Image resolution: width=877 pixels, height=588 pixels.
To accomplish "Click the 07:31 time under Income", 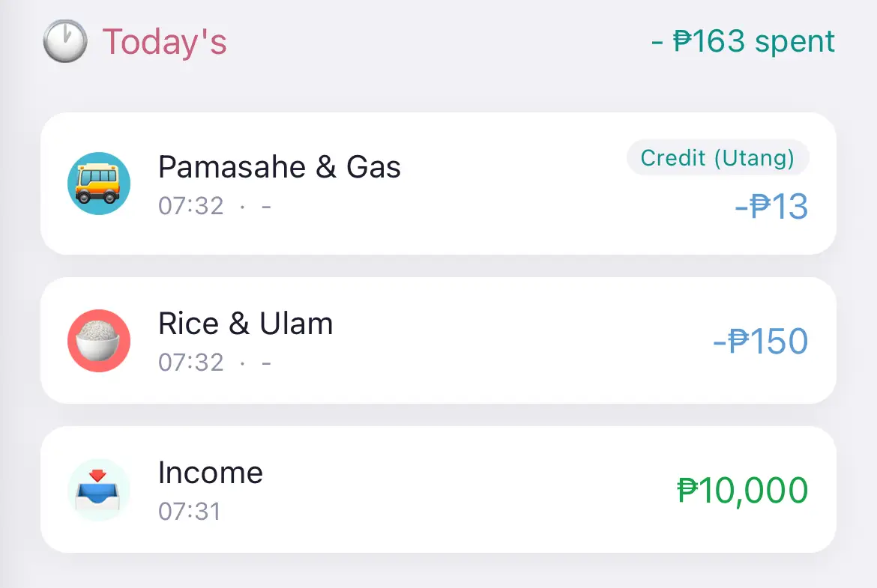I will (190, 512).
